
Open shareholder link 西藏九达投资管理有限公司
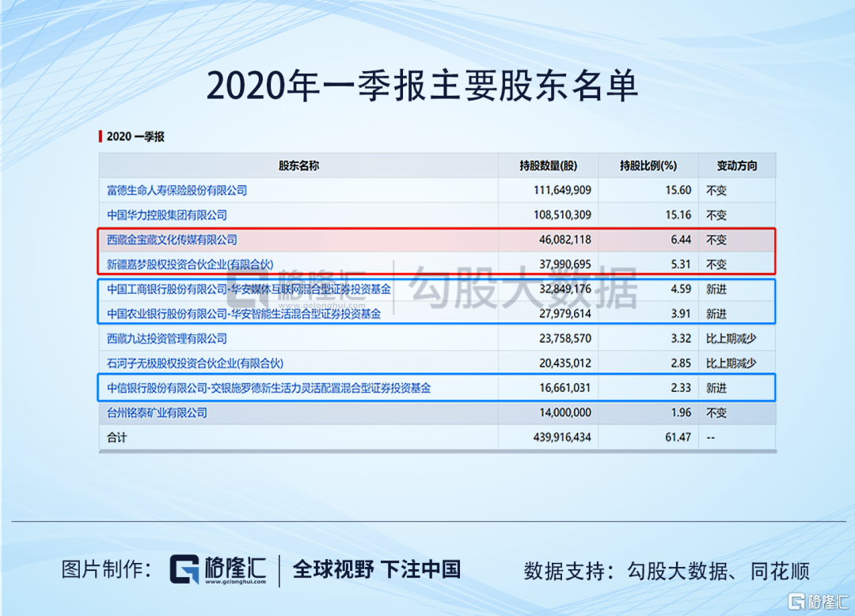coord(167,339)
